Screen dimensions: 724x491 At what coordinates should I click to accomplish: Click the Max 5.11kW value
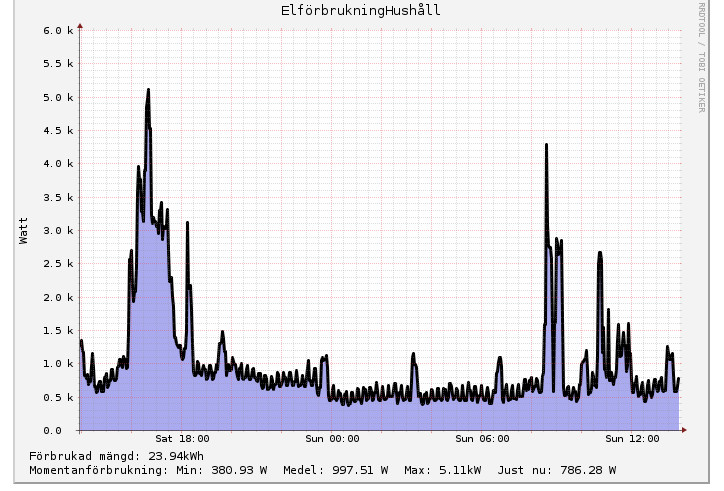pos(443,470)
